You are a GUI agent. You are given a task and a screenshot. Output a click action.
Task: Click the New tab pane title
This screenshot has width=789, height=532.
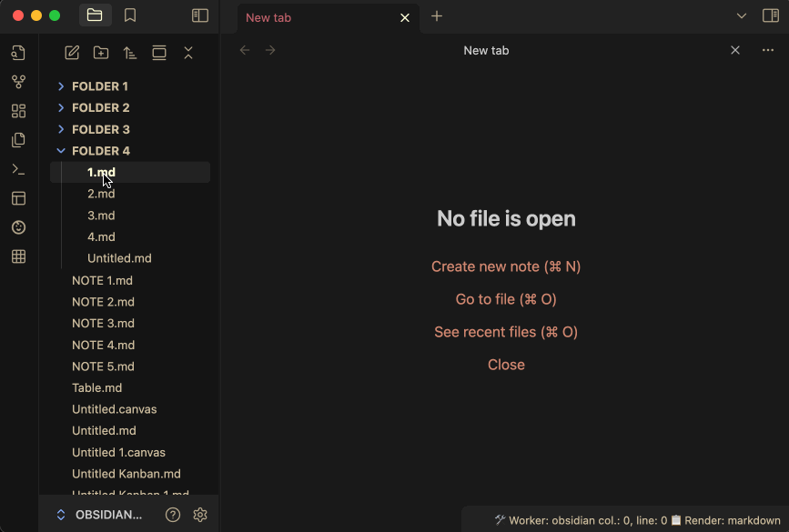pyautogui.click(x=486, y=50)
